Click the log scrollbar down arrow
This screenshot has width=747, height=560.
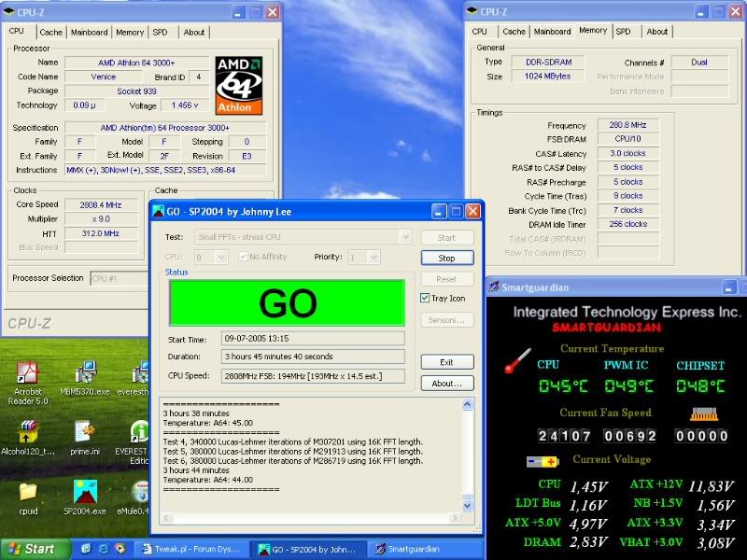(x=468, y=506)
